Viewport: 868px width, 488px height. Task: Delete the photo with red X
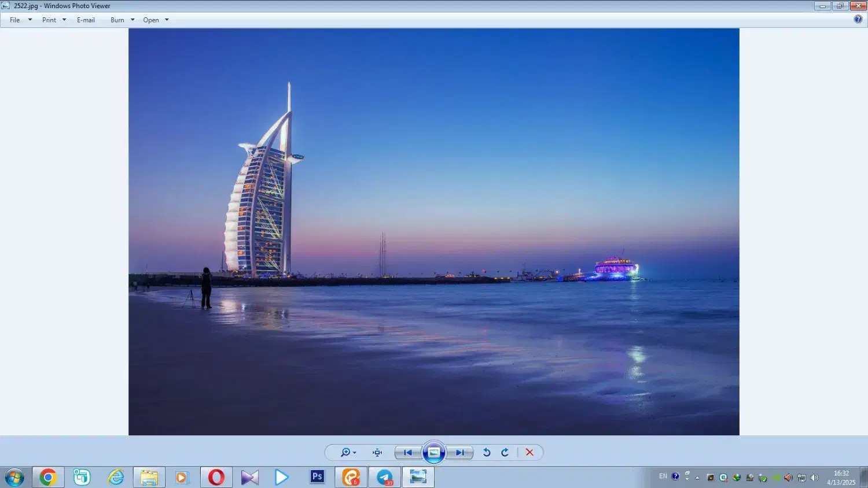point(529,453)
